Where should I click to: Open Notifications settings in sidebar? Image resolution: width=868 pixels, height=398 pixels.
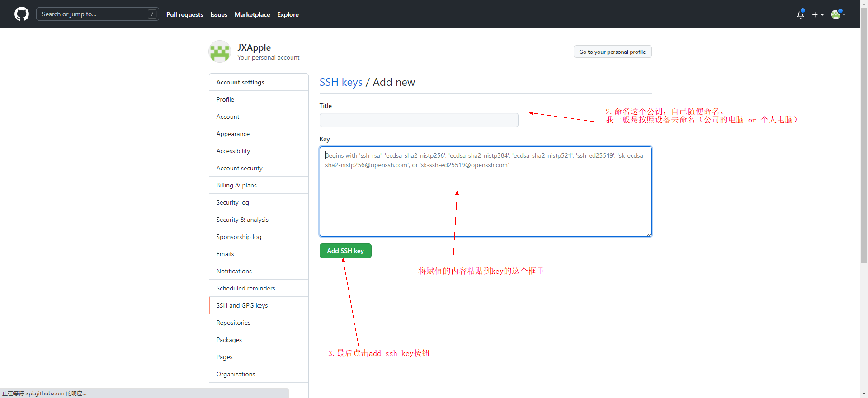(x=259, y=271)
